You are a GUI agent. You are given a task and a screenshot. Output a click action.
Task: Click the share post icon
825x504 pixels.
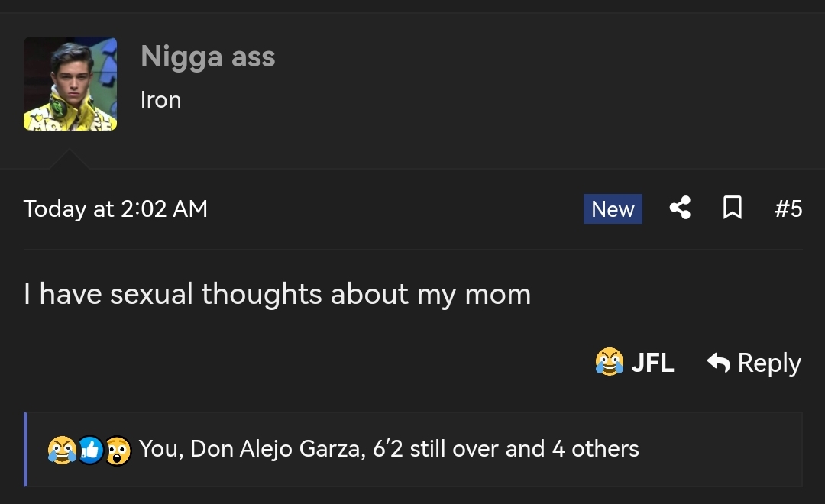click(x=680, y=208)
